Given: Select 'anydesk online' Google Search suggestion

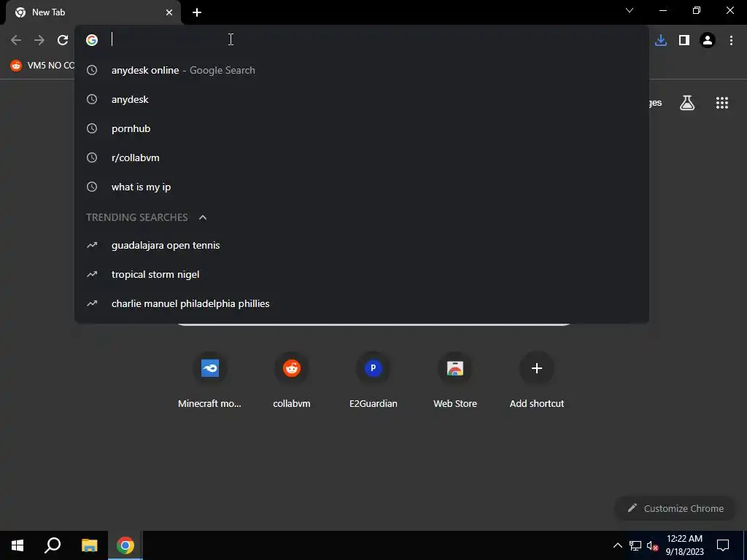Looking at the screenshot, I should pyautogui.click(x=362, y=70).
